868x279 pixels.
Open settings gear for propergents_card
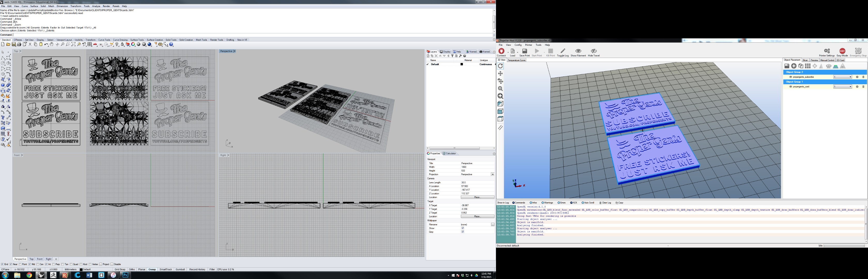[857, 87]
